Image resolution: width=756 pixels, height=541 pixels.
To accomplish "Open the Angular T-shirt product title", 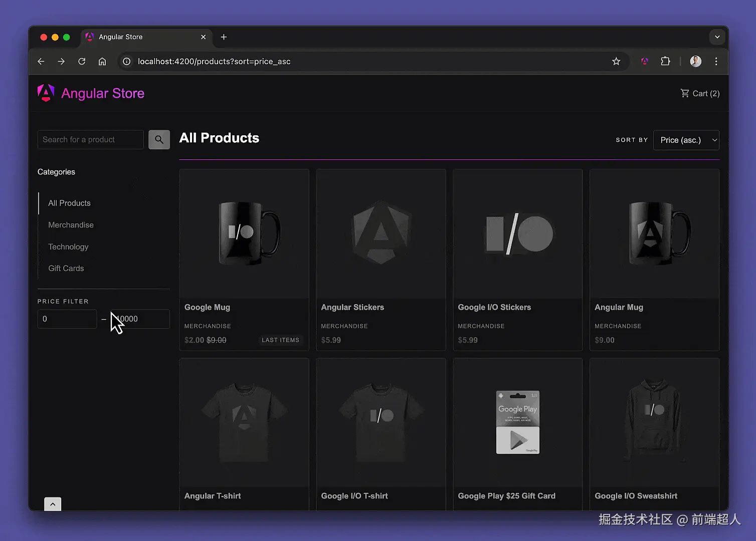I will [x=213, y=496].
